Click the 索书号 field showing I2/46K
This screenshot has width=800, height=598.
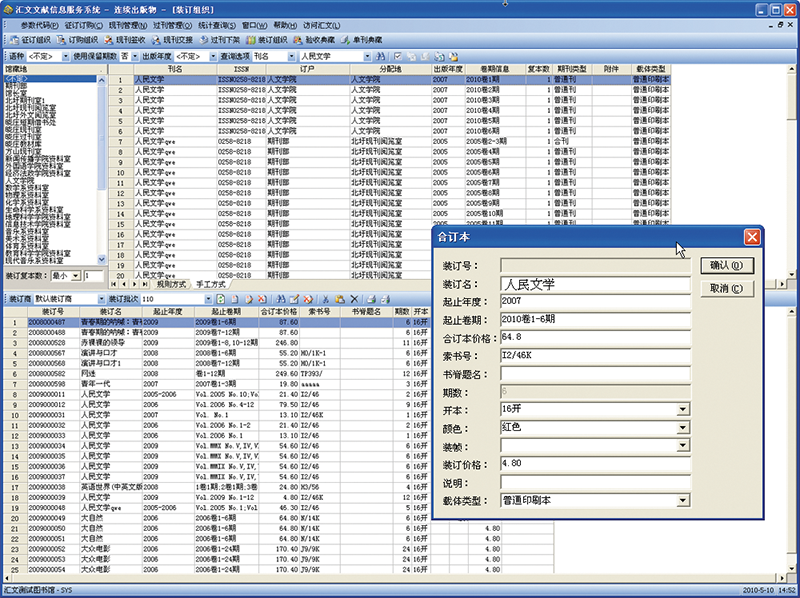point(595,356)
